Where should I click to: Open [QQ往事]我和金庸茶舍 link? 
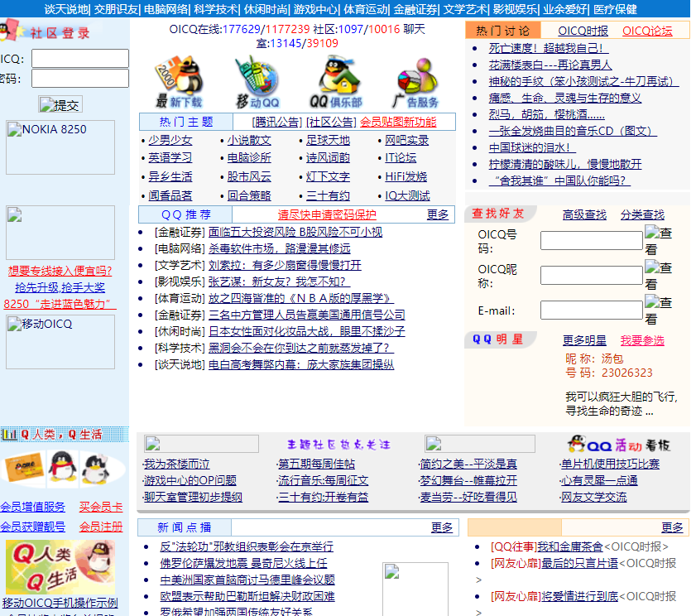[547, 546]
